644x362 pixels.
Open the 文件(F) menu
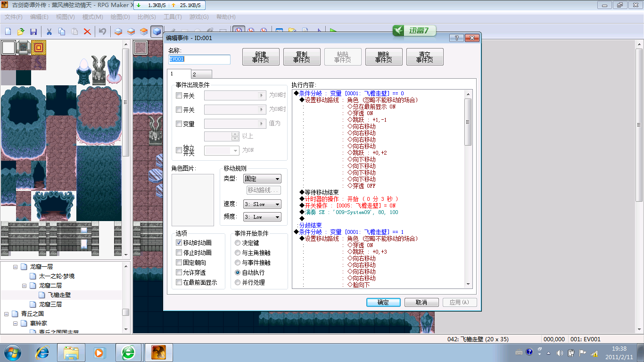point(14,17)
